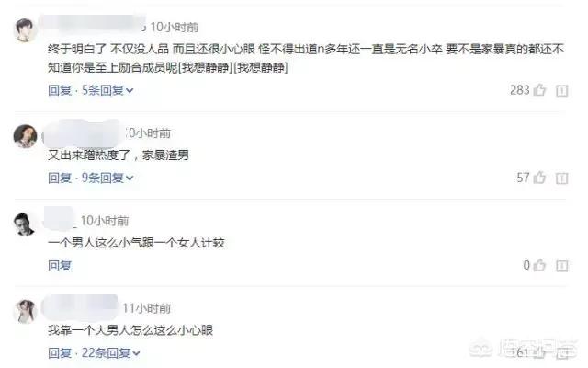Click the 57 like count

(x=523, y=178)
